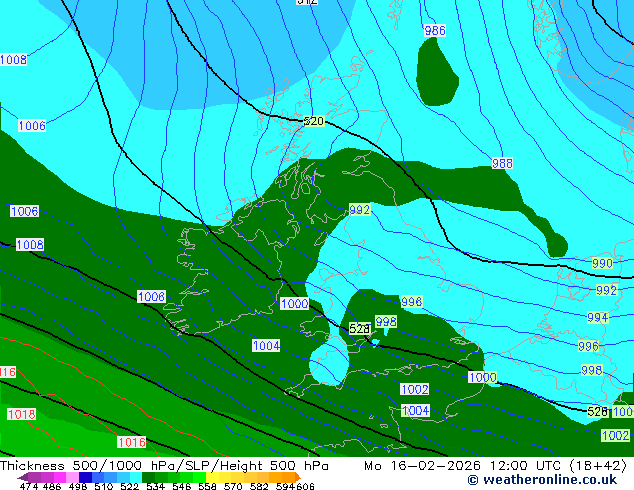Viewport: 634px width, 490px height.
Task: Click the date 'Mo 16-02-2026 12:00 UTC (18+42)'
Action: 496,466
